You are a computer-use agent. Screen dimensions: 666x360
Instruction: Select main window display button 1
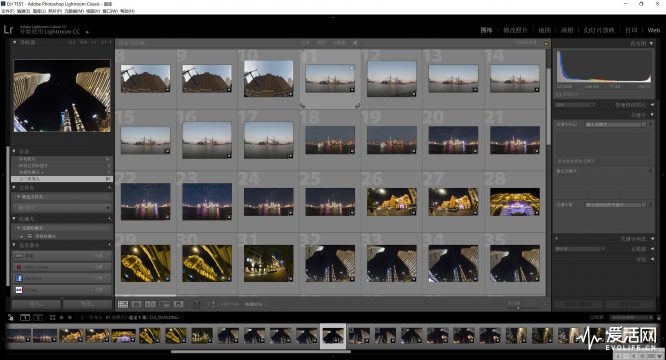coord(25,317)
